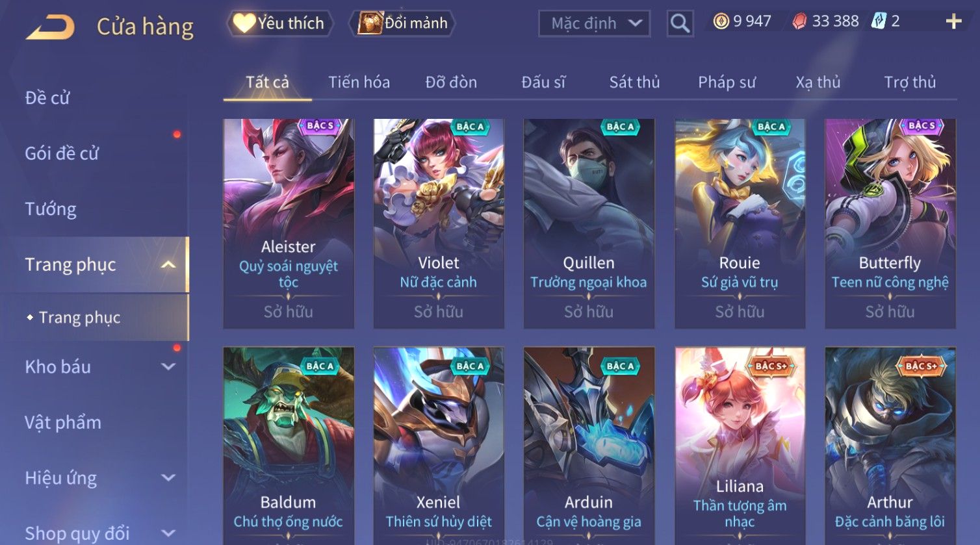The width and height of the screenshot is (980, 545).
Task: Go to Gói đề cử menu
Action: (x=62, y=153)
